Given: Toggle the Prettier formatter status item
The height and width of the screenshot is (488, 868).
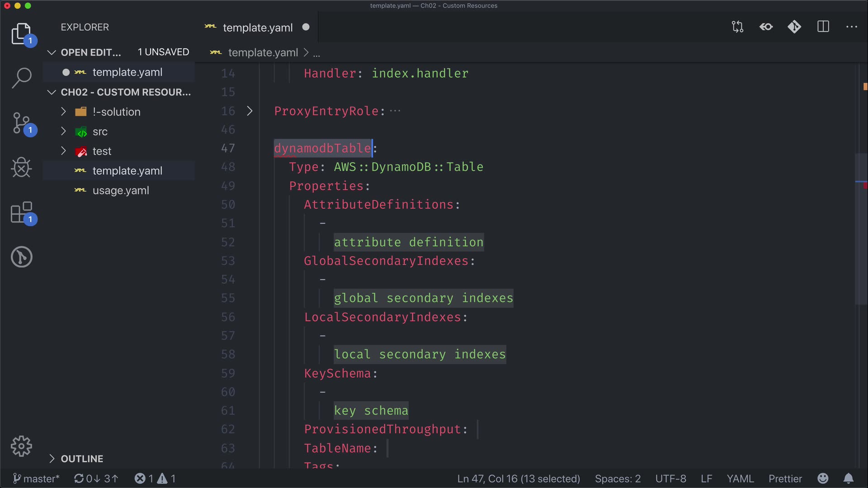Looking at the screenshot, I should click(785, 479).
